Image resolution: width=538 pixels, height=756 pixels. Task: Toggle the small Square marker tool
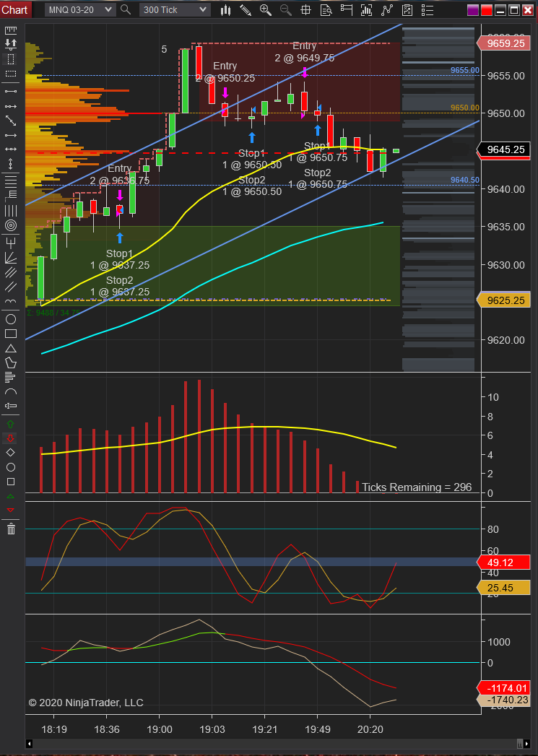[11, 482]
